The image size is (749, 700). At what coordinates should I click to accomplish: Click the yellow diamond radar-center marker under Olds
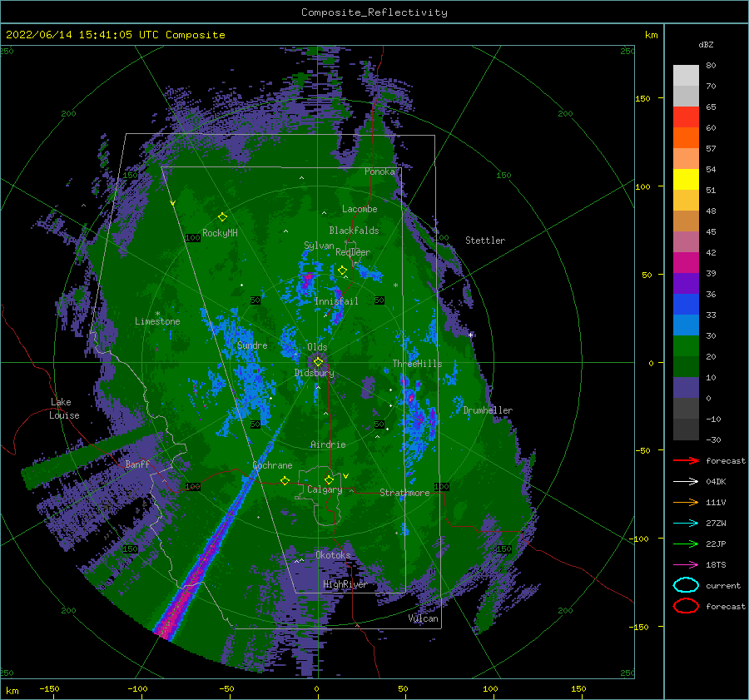click(x=318, y=362)
